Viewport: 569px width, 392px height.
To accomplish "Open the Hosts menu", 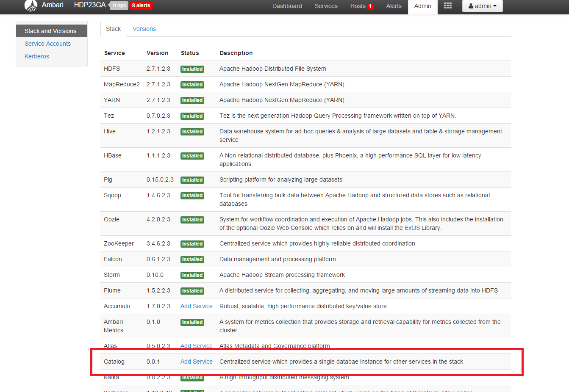I will 358,6.
